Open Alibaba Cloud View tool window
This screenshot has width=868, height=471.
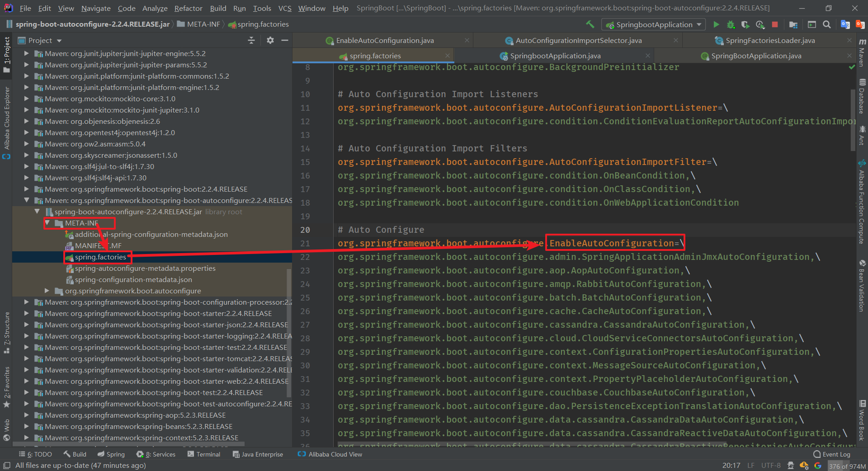tap(330, 454)
